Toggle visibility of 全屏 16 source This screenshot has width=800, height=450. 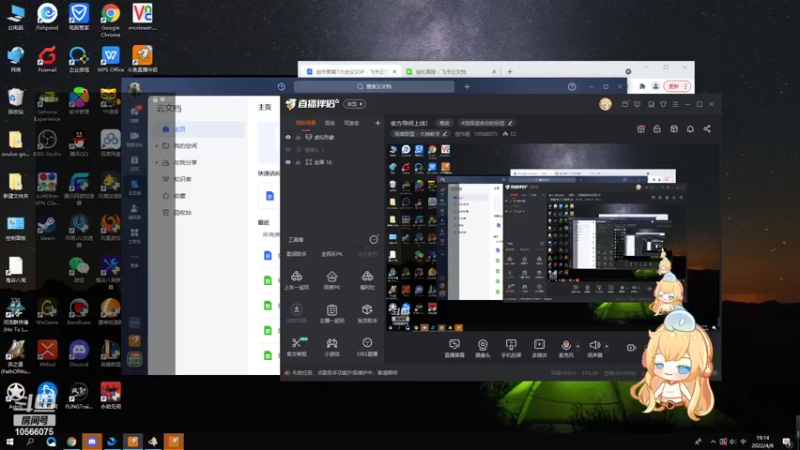coord(288,162)
